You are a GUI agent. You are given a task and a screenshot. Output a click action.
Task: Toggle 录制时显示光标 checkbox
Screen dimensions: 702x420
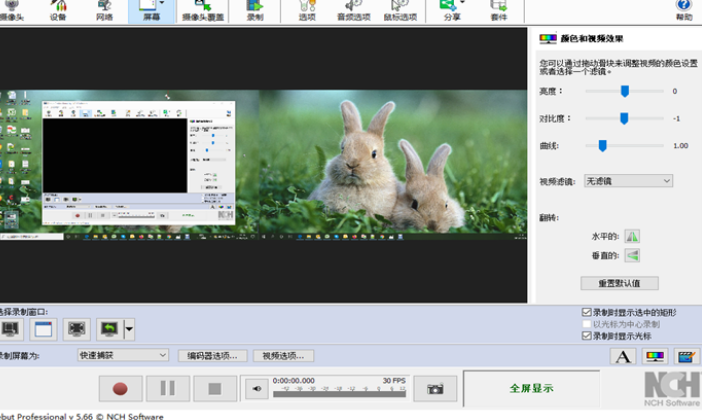(x=587, y=336)
